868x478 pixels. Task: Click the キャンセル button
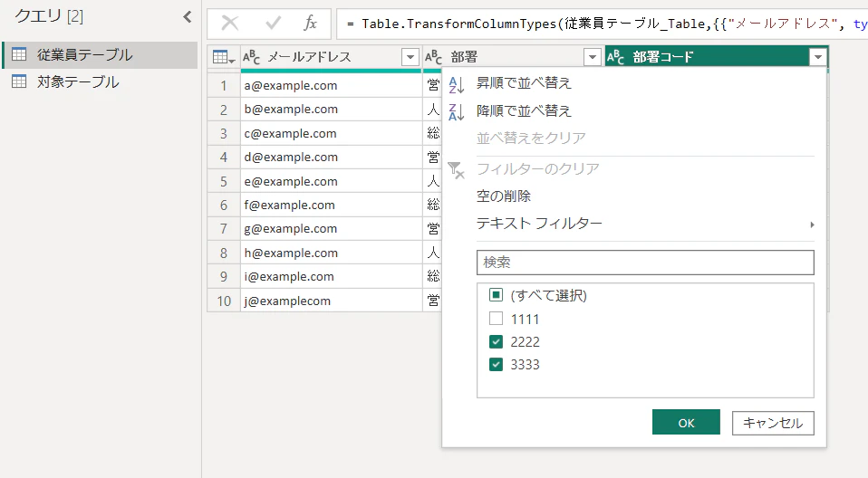tap(773, 423)
